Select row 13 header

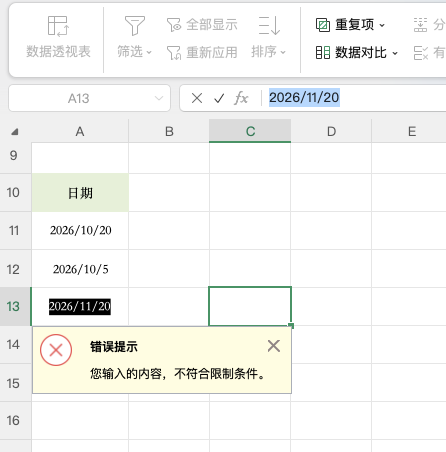pyautogui.click(x=15, y=306)
